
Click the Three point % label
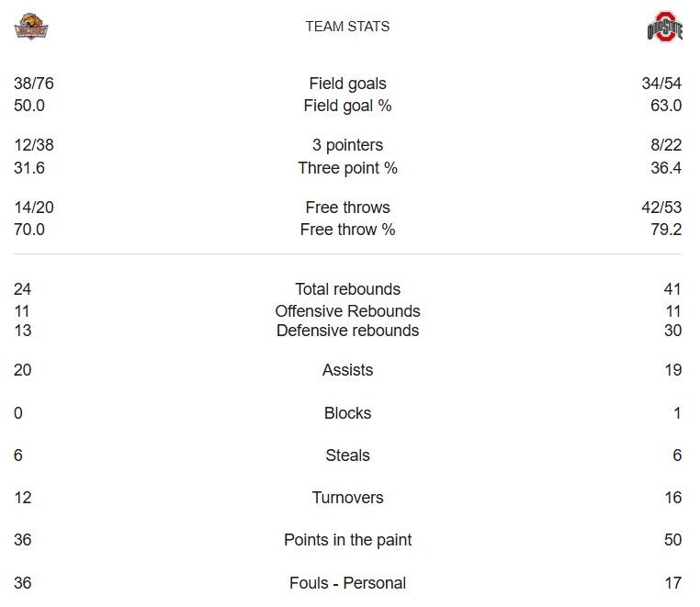[x=347, y=168]
